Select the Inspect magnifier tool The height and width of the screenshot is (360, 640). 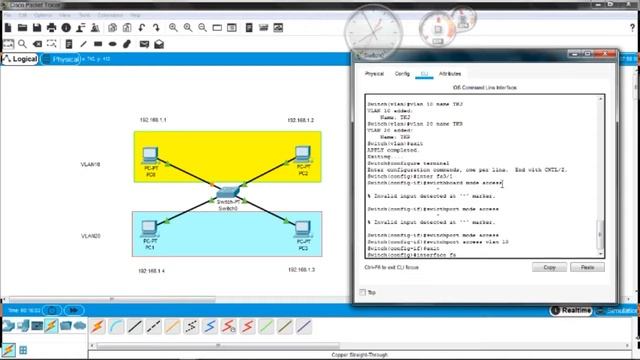(x=22, y=44)
